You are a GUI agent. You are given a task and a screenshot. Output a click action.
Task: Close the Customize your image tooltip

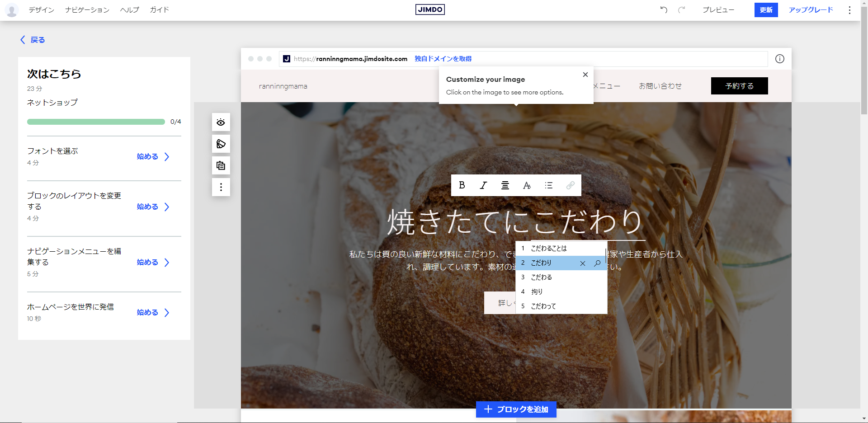pyautogui.click(x=585, y=75)
